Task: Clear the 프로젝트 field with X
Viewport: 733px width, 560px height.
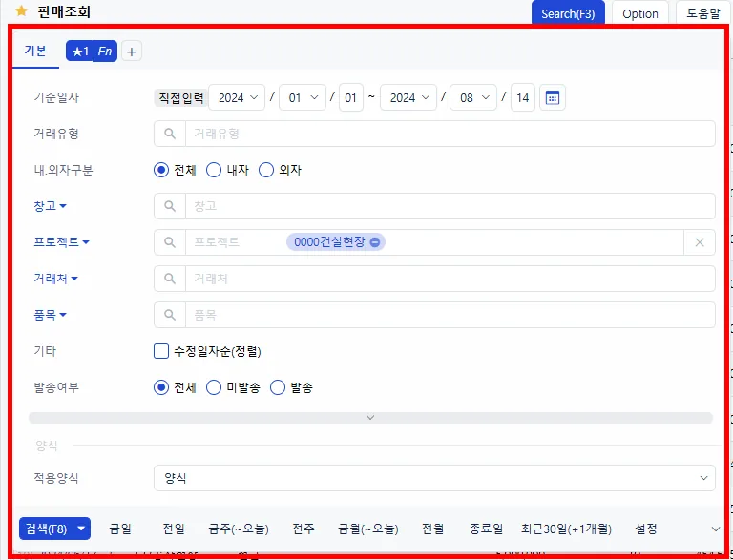Action: 700,242
